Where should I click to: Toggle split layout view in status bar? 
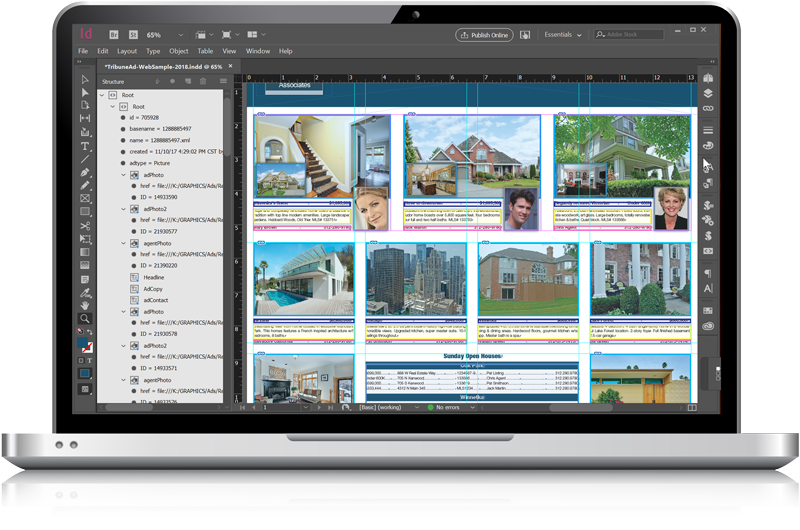coord(692,408)
